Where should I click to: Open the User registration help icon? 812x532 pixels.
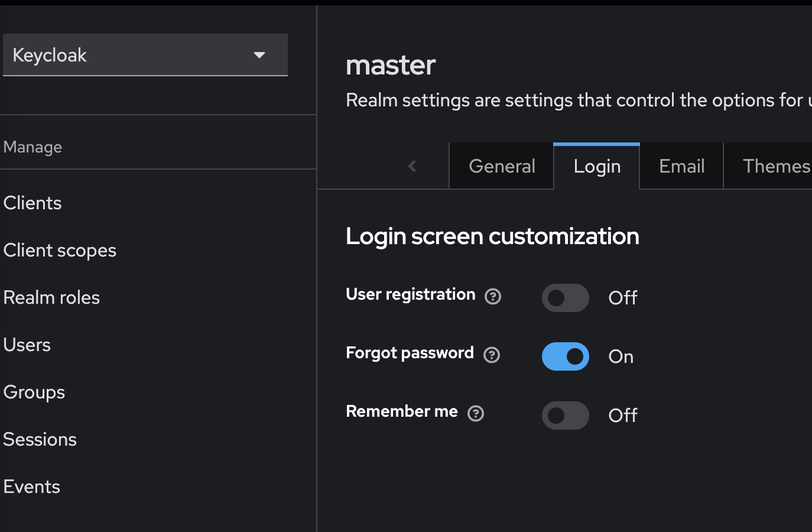pyautogui.click(x=493, y=296)
